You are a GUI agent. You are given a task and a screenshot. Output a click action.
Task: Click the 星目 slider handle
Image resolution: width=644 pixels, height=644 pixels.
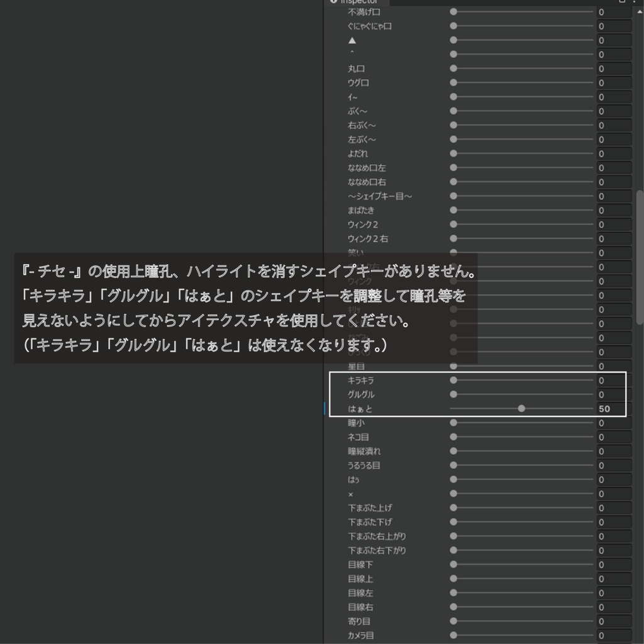(453, 367)
